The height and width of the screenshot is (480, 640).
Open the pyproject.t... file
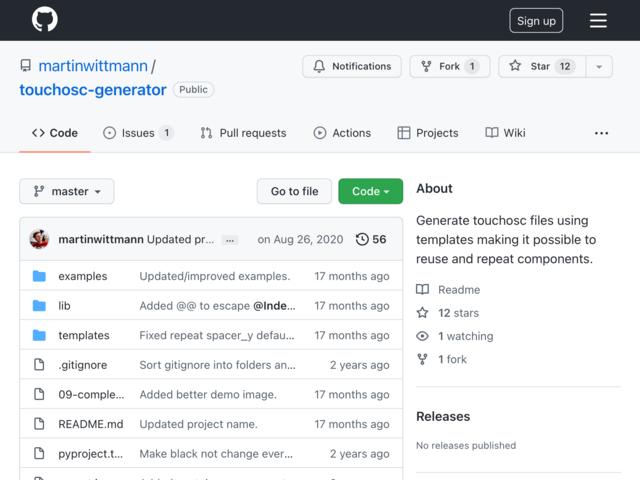pos(91,454)
